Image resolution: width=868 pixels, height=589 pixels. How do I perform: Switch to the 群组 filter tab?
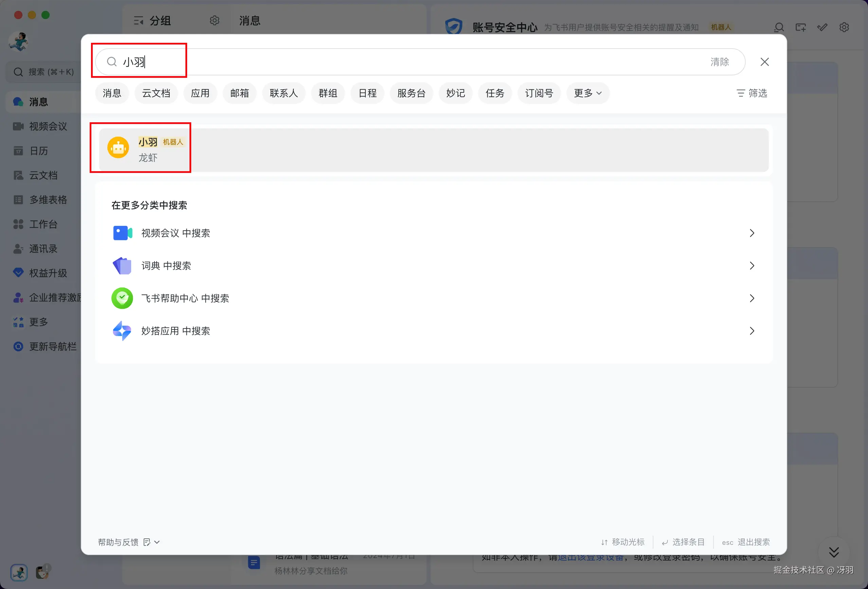pyautogui.click(x=328, y=93)
